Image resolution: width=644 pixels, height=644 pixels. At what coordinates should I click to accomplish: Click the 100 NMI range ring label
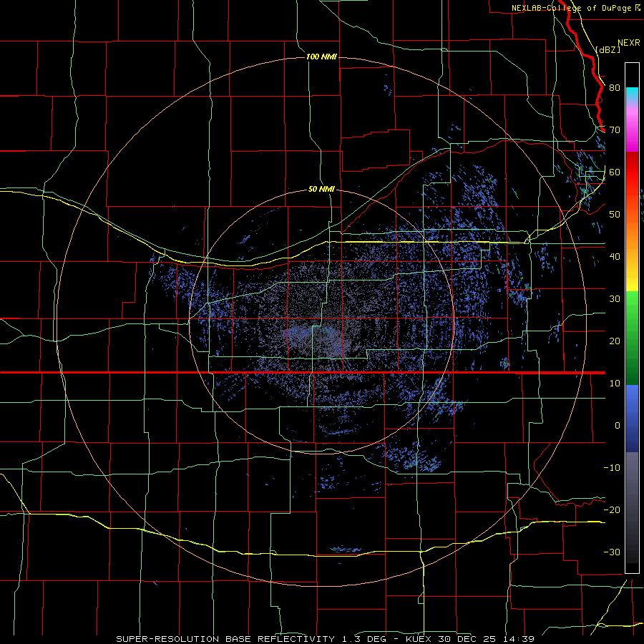(321, 57)
